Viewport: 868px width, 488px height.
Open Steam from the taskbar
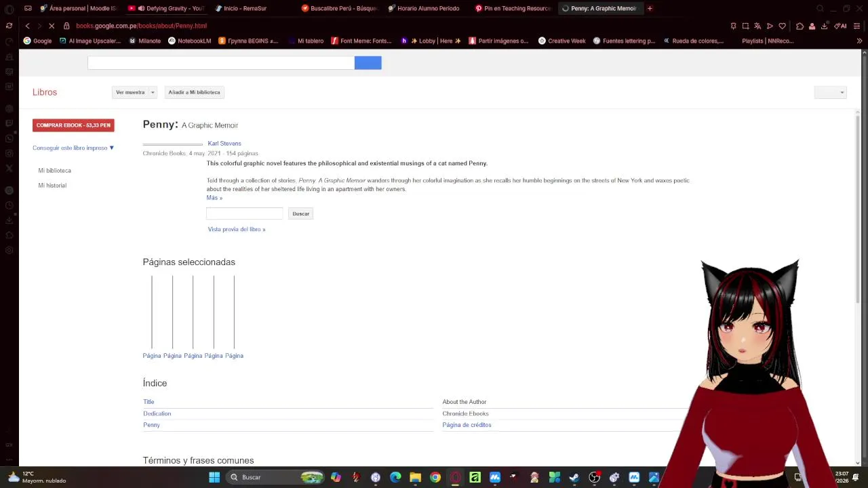574,477
